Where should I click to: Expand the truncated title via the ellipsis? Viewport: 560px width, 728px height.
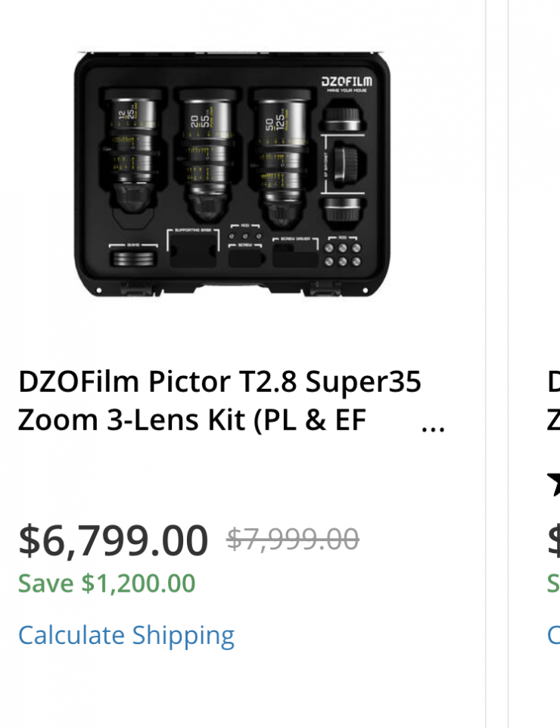tap(432, 426)
